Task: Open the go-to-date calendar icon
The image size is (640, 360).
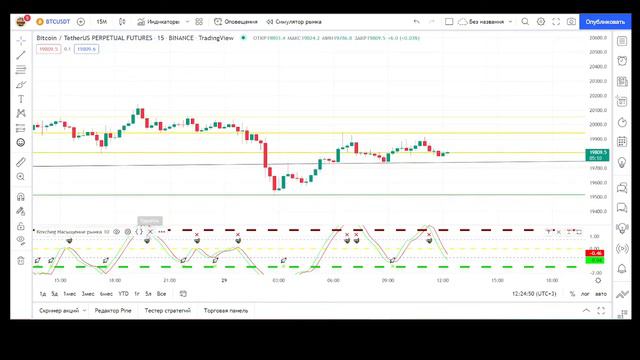Action: tap(183, 294)
